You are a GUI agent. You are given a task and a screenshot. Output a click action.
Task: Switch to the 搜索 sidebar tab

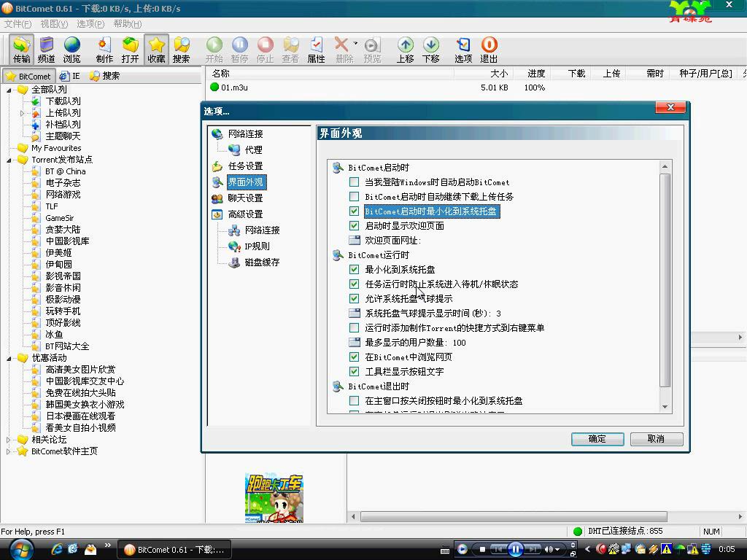(105, 76)
